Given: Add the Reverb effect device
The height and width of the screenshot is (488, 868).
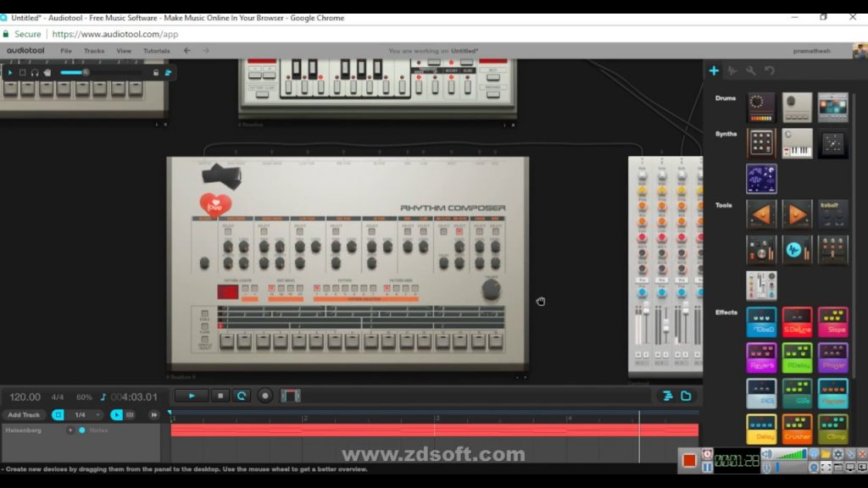Looking at the screenshot, I should coord(761,357).
